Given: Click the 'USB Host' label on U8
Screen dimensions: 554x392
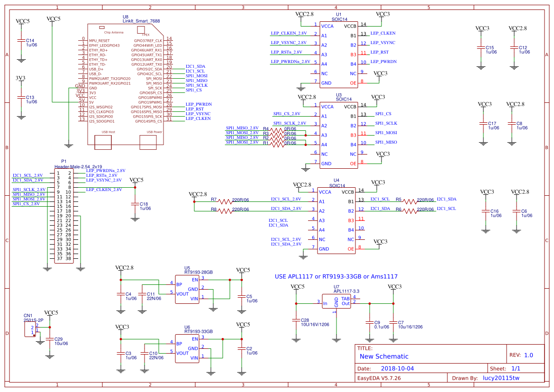Looking at the screenshot, I should point(109,132).
